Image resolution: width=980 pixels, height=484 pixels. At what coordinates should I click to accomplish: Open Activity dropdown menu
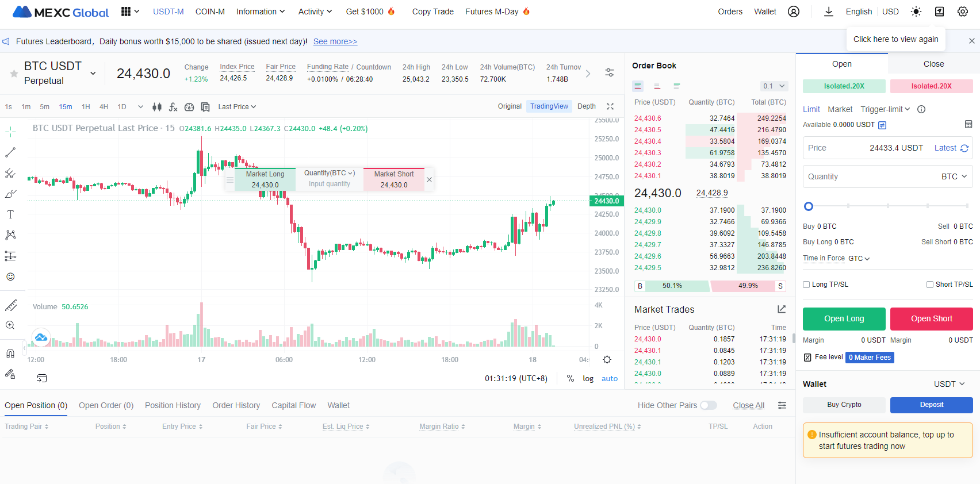point(315,11)
